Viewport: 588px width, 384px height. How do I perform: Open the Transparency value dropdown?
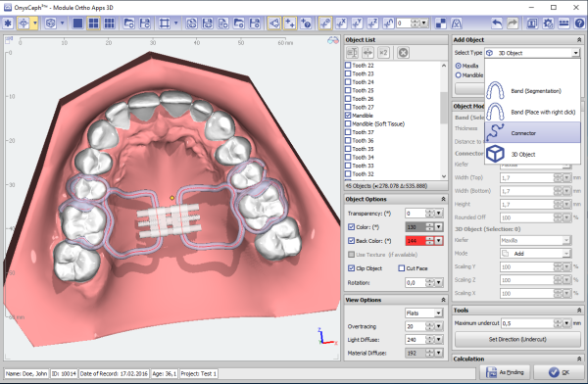coord(438,214)
